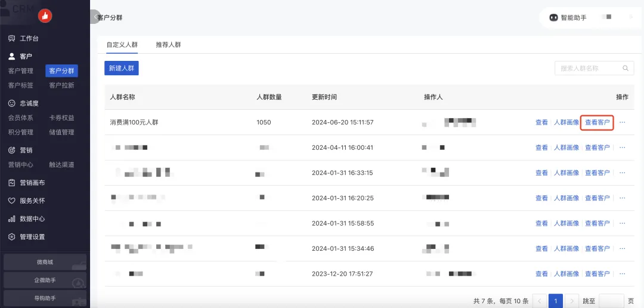The image size is (644, 308).
Task: Click the search magnifier icon
Action: coord(626,69)
